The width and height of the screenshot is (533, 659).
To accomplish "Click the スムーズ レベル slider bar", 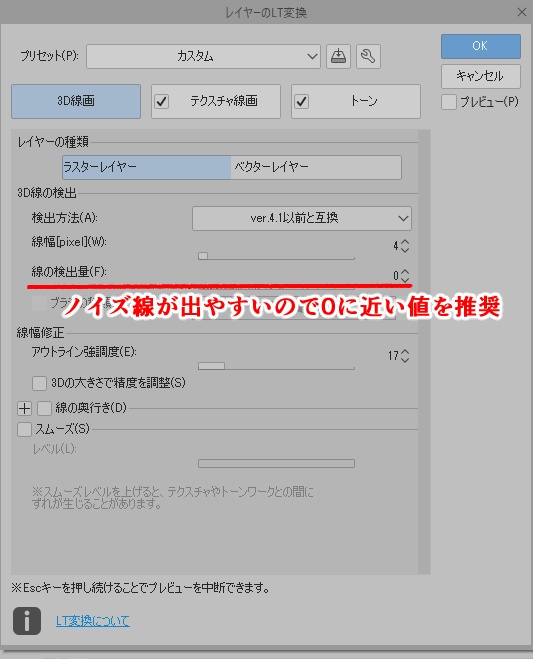I will (x=277, y=464).
